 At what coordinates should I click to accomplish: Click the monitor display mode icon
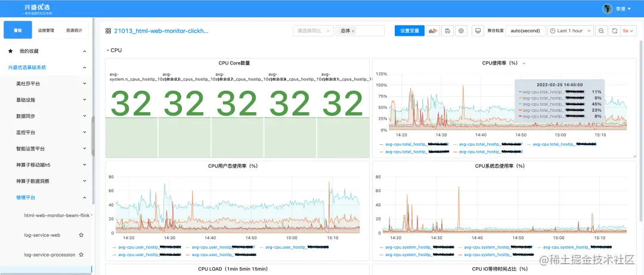point(477,31)
